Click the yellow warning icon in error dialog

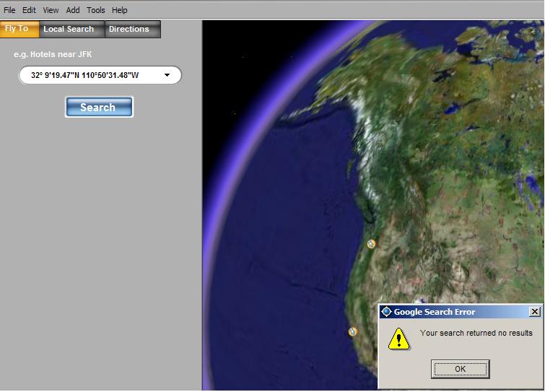[398, 338]
